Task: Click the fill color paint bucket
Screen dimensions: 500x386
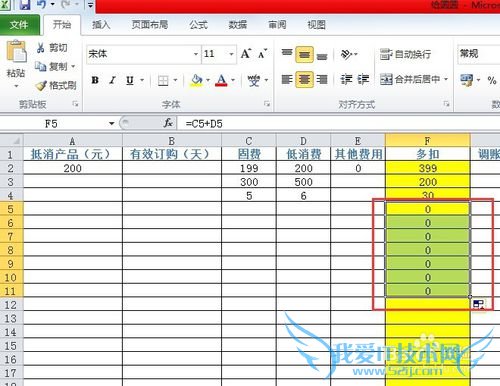Action: (197, 80)
